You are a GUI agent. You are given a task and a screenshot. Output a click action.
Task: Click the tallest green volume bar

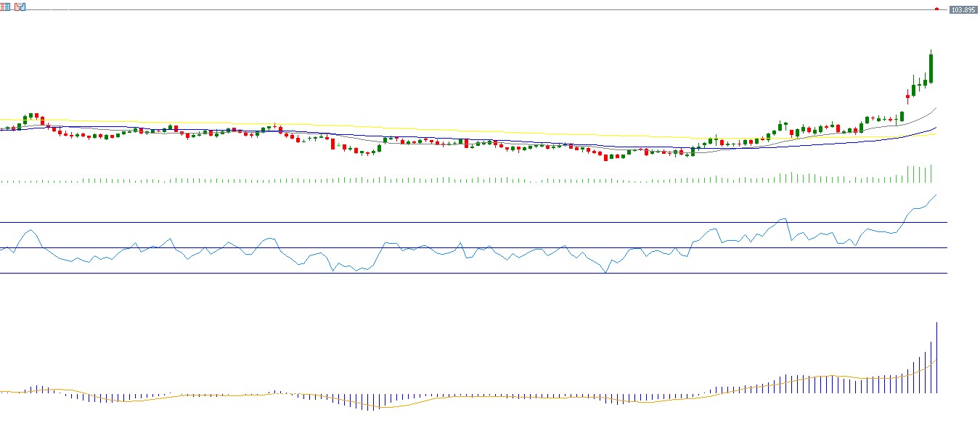931,174
